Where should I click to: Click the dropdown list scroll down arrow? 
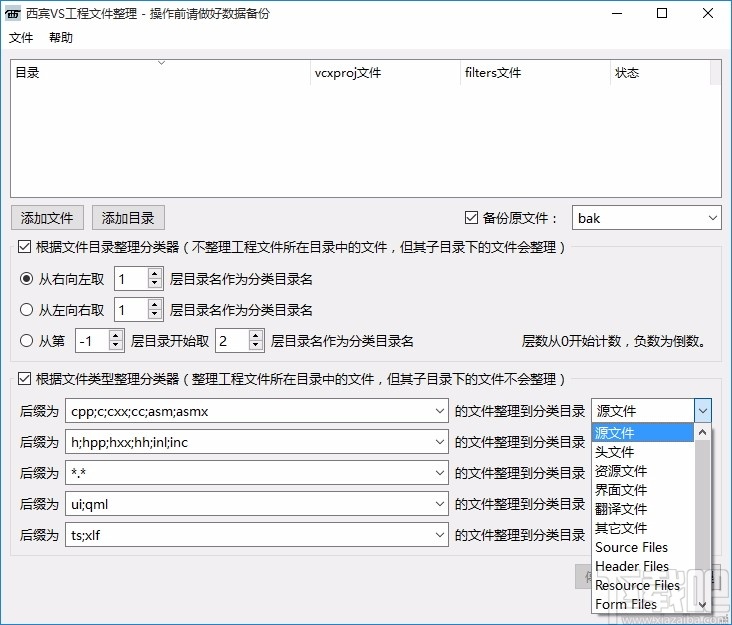click(x=702, y=604)
